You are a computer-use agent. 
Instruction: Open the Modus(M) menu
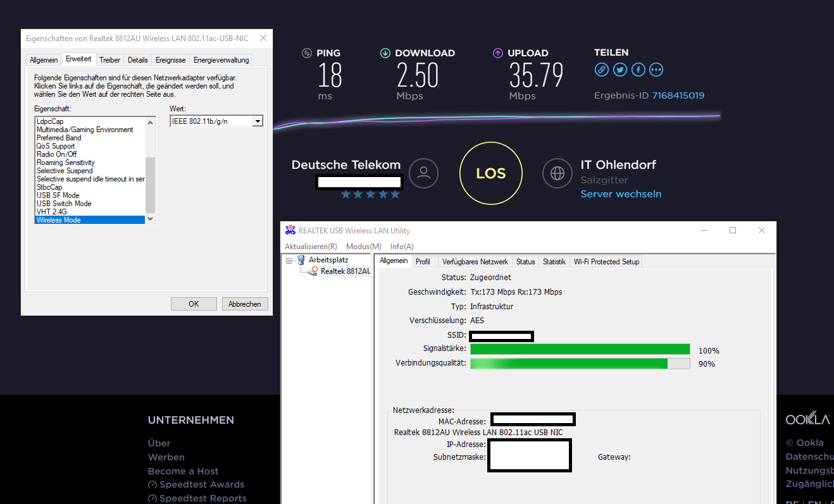(364, 247)
